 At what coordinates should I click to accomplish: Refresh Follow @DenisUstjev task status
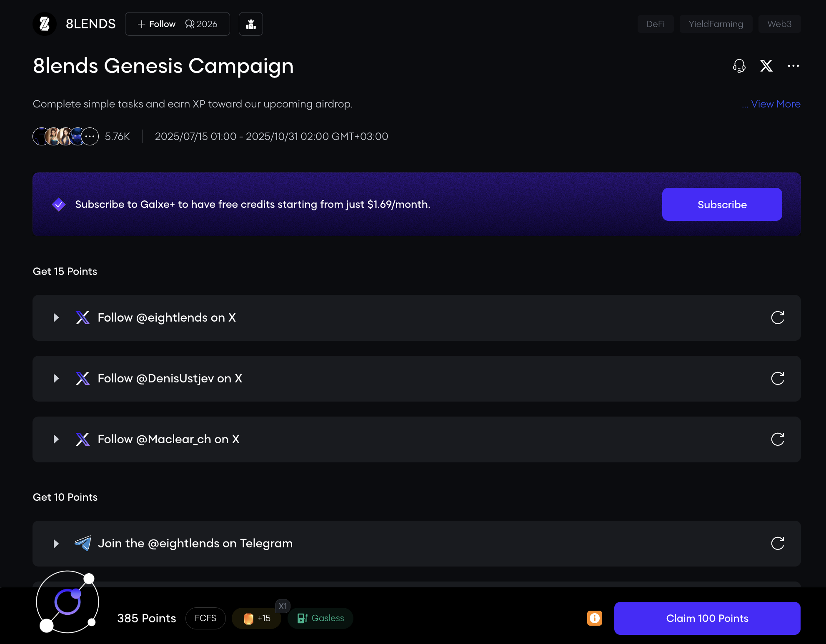click(x=777, y=379)
